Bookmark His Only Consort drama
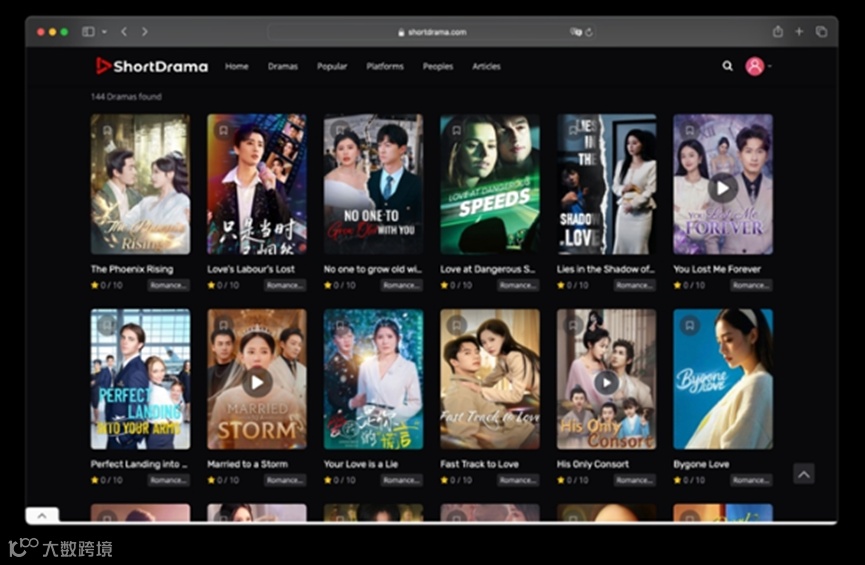This screenshot has height=565, width=865. 573,326
